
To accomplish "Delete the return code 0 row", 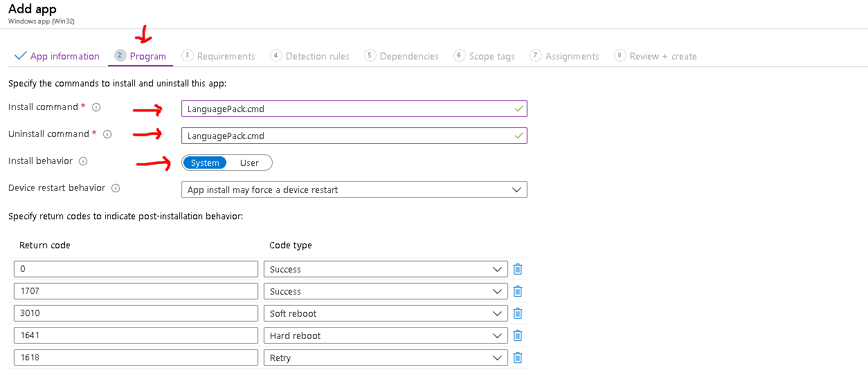I will pos(517,269).
